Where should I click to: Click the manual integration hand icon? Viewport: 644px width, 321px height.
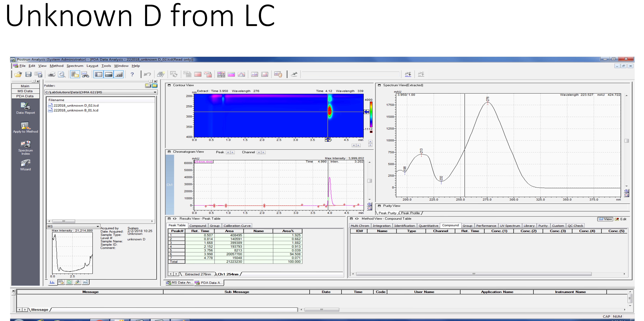point(278,74)
